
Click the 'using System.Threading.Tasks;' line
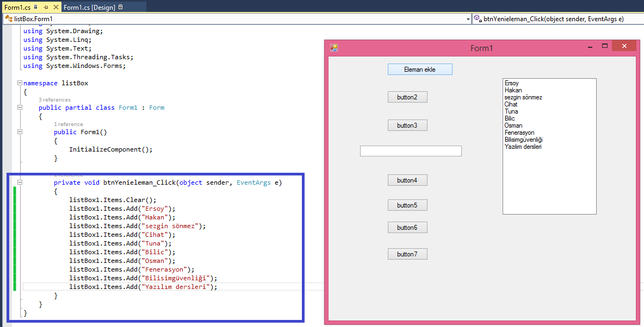[x=78, y=57]
